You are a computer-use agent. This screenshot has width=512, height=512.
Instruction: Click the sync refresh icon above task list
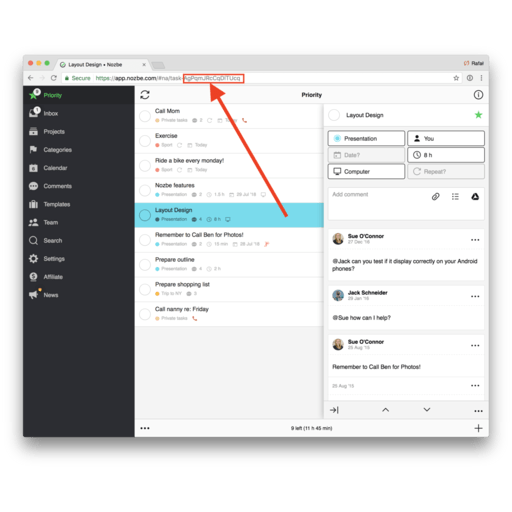[x=145, y=95]
